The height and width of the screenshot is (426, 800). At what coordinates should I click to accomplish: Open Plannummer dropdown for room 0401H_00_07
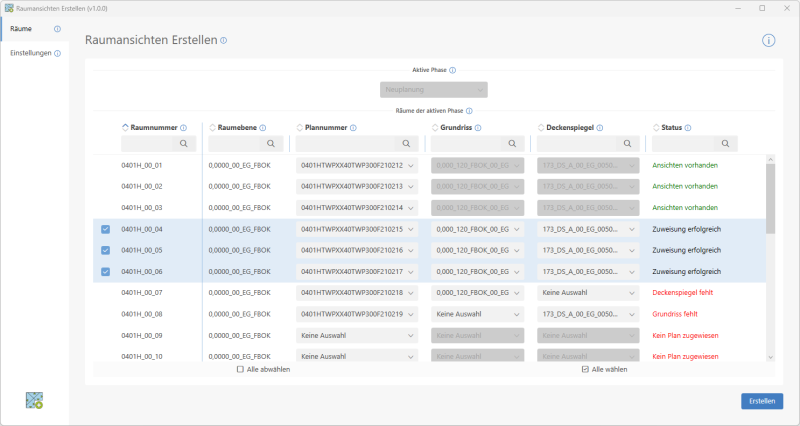tap(357, 292)
